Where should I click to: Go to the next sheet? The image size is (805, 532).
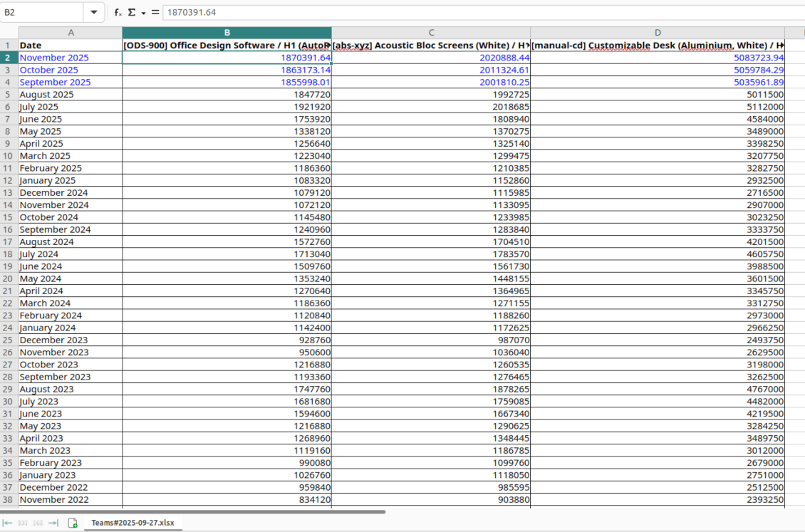click(37, 522)
